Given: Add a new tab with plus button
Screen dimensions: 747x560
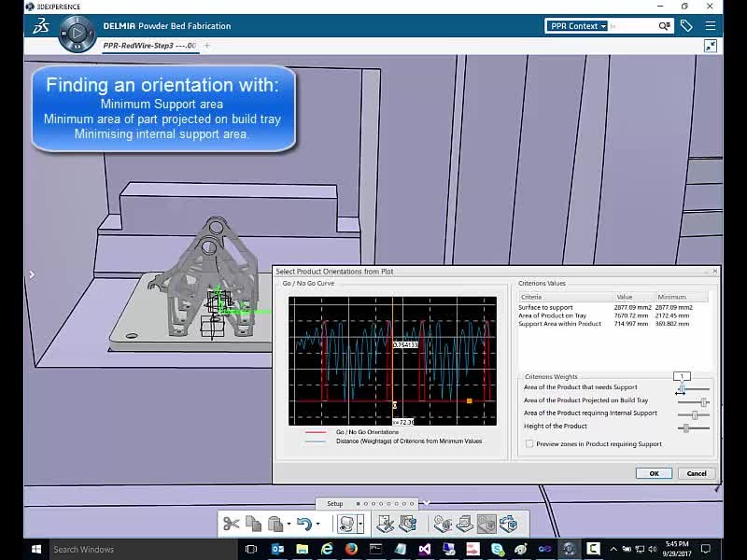Looking at the screenshot, I should point(206,46).
